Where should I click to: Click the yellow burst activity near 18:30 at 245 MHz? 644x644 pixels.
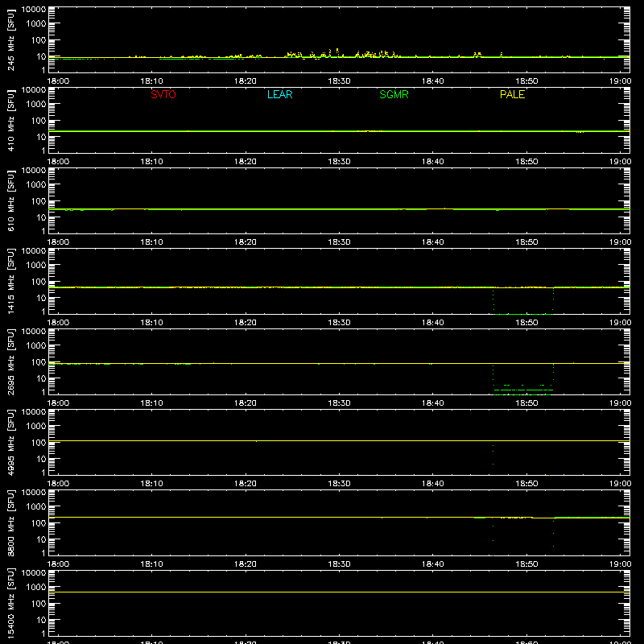[341, 53]
